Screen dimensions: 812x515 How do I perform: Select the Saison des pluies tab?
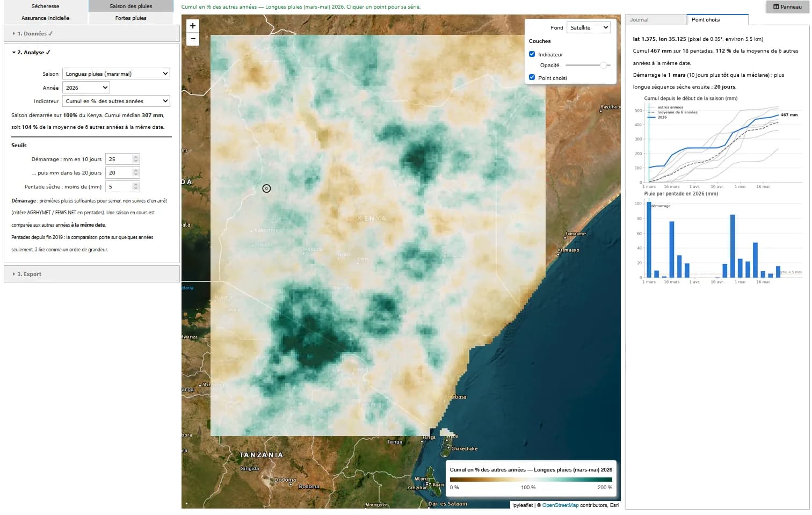131,6
